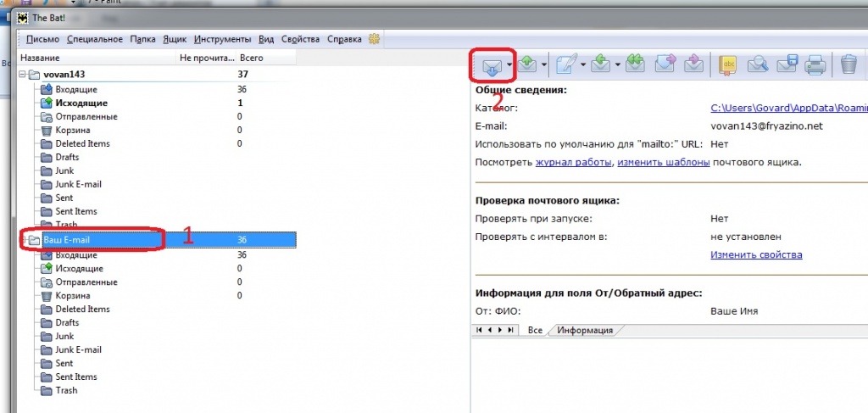The width and height of the screenshot is (868, 413).
Task: Collapse the vovan143 account tree
Action: pos(22,74)
